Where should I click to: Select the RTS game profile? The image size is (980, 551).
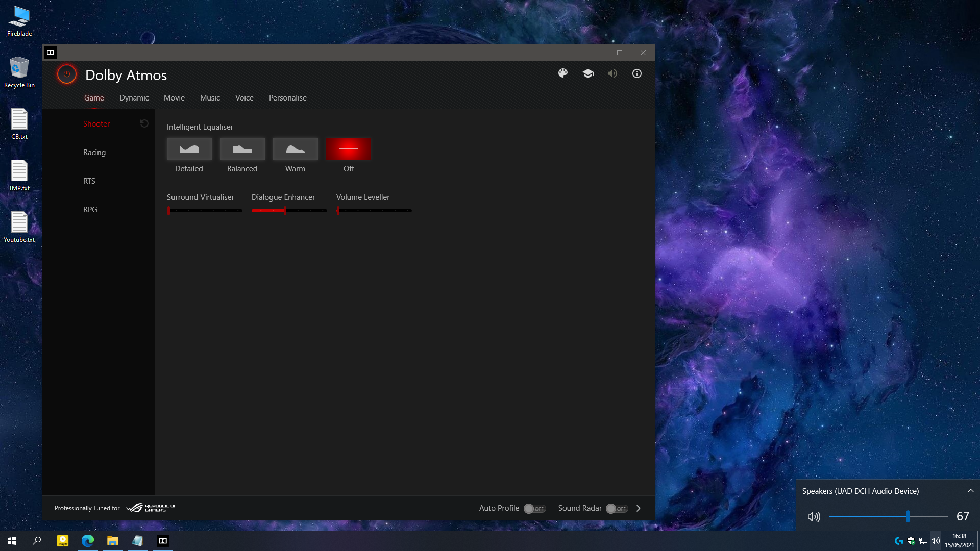click(x=89, y=181)
